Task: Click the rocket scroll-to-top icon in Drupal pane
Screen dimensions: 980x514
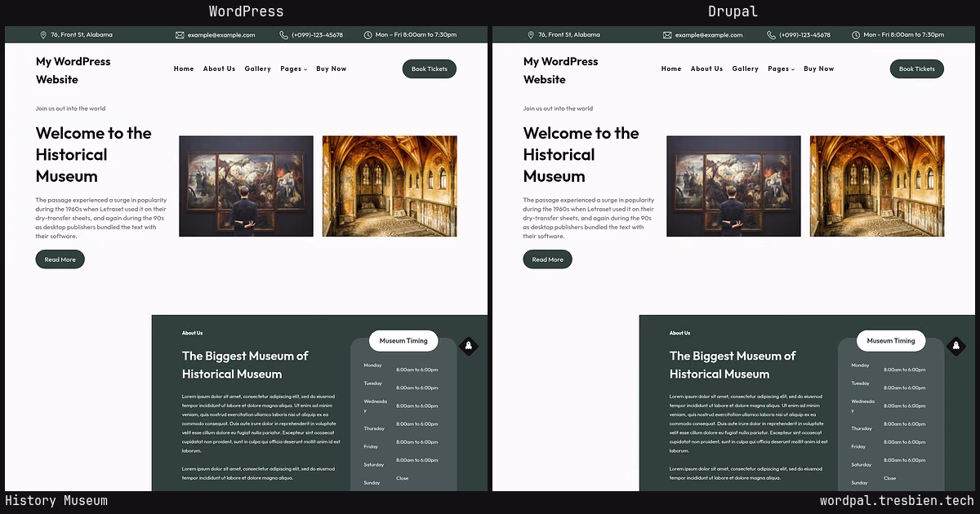Action: (956, 346)
